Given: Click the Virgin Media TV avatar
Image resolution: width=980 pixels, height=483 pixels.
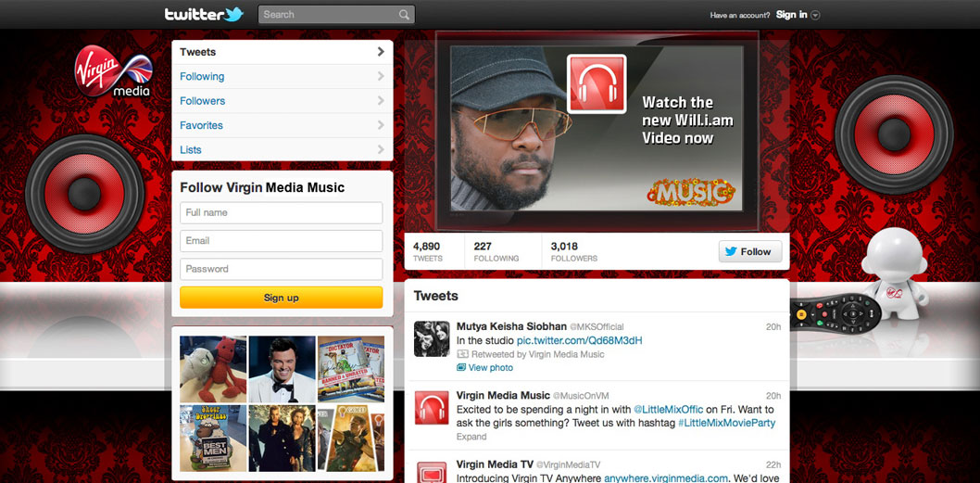Looking at the screenshot, I should 432,470.
